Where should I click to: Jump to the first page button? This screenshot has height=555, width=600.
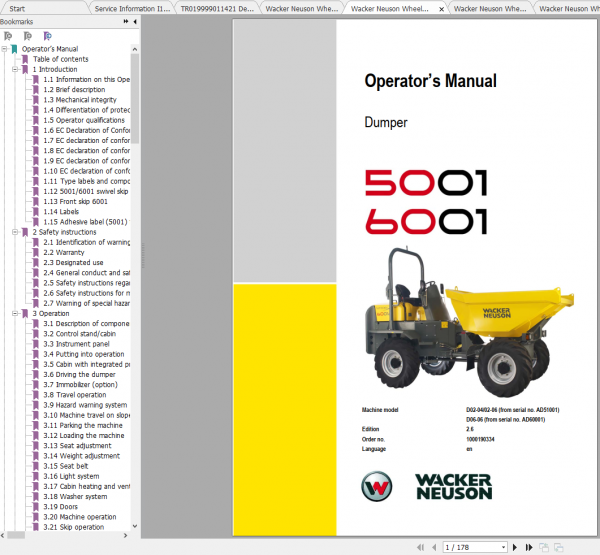418,546
